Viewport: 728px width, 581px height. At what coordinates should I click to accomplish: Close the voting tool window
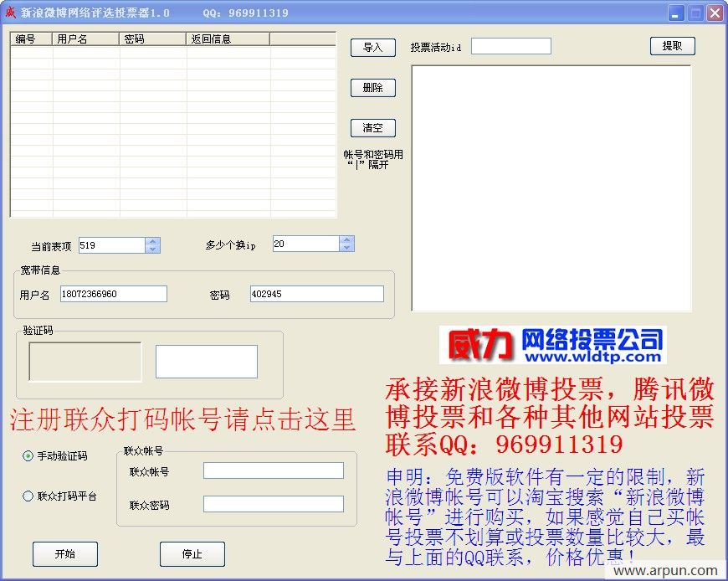pos(715,13)
